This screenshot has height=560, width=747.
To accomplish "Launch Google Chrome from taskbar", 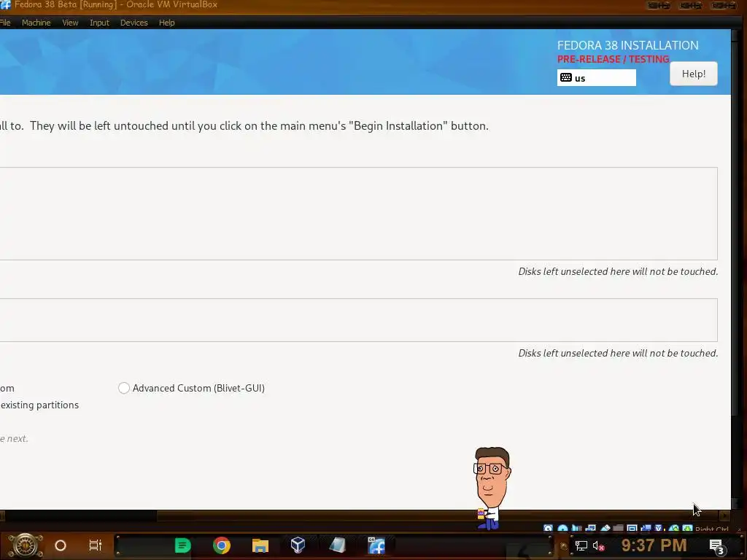I will [222, 545].
